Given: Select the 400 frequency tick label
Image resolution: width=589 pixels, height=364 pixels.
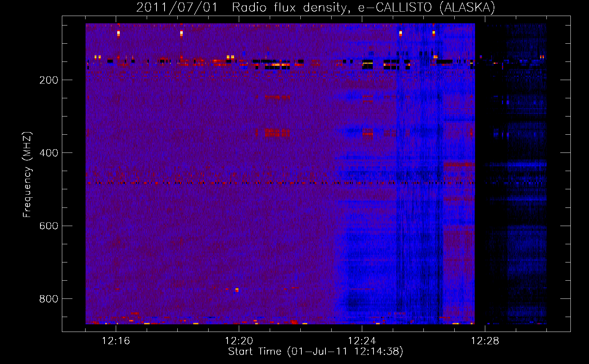Looking at the screenshot, I should point(49,153).
